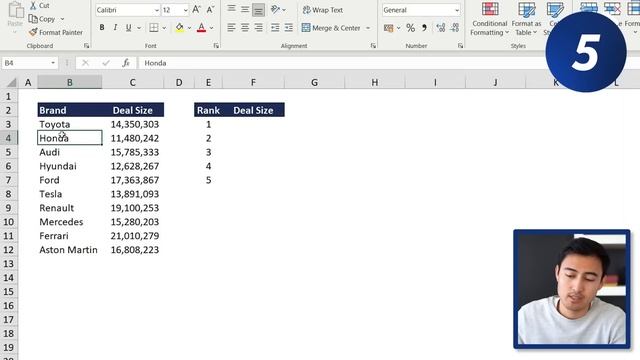
Task: Open the Calibri font name dropdown
Action: click(156, 10)
